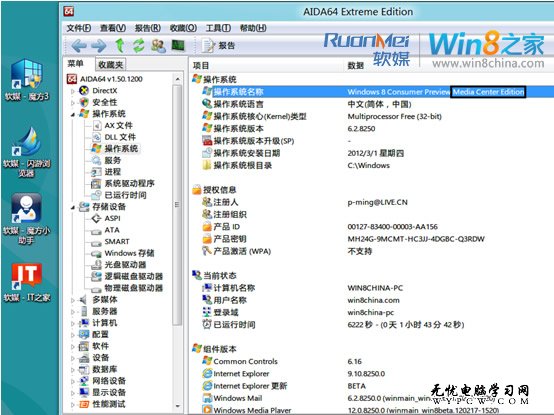
Task: Click the 光盘驱动器 tree icon
Action: tap(96, 265)
